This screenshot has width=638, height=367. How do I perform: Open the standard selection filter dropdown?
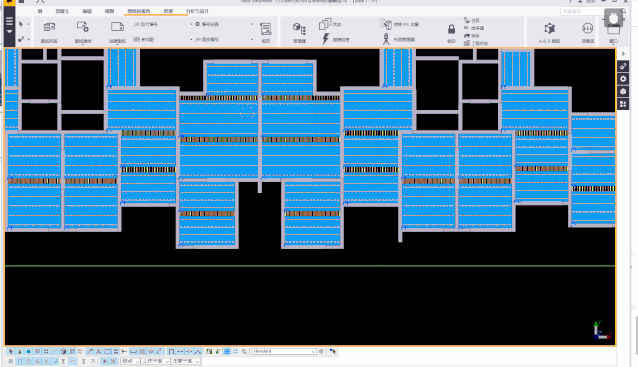pos(284,352)
